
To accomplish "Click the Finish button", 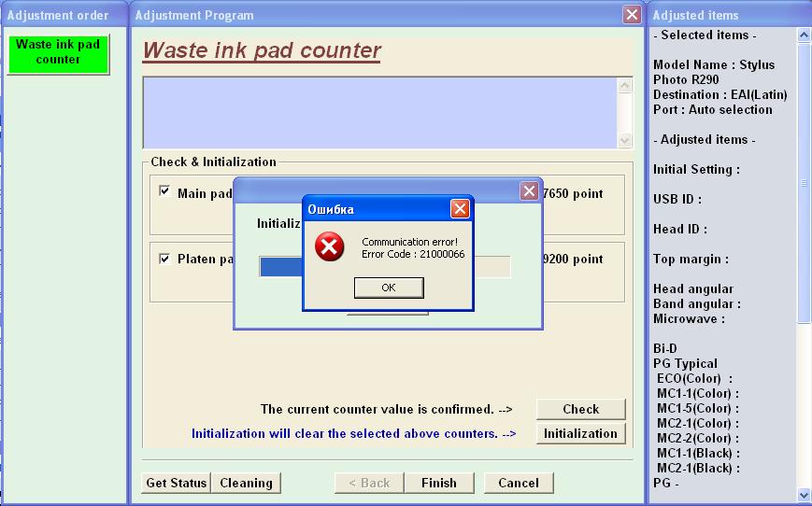I will 439,483.
